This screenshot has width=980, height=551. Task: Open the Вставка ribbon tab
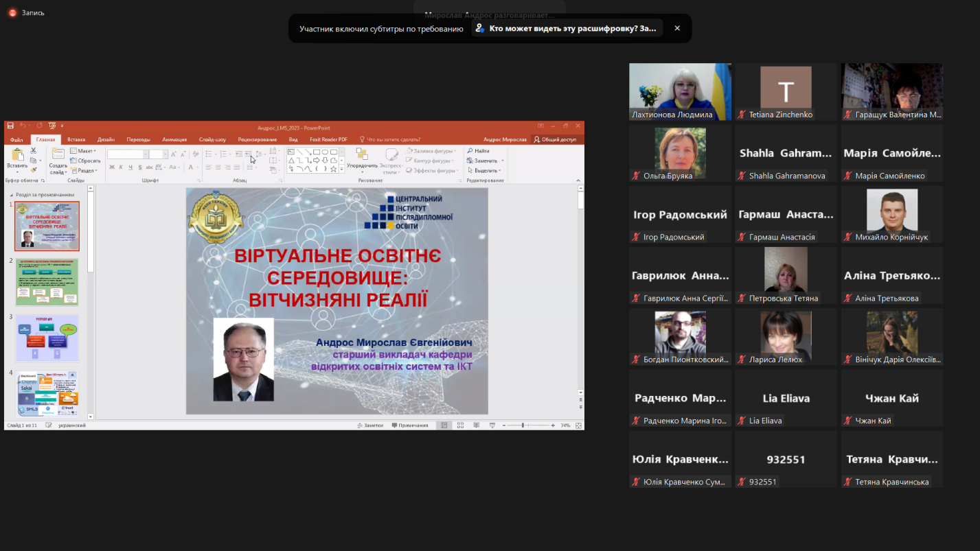(76, 139)
